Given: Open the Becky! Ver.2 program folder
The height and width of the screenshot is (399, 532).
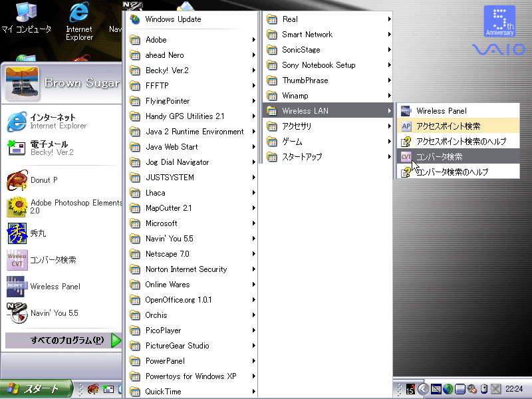Looking at the screenshot, I should pyautogui.click(x=192, y=70).
